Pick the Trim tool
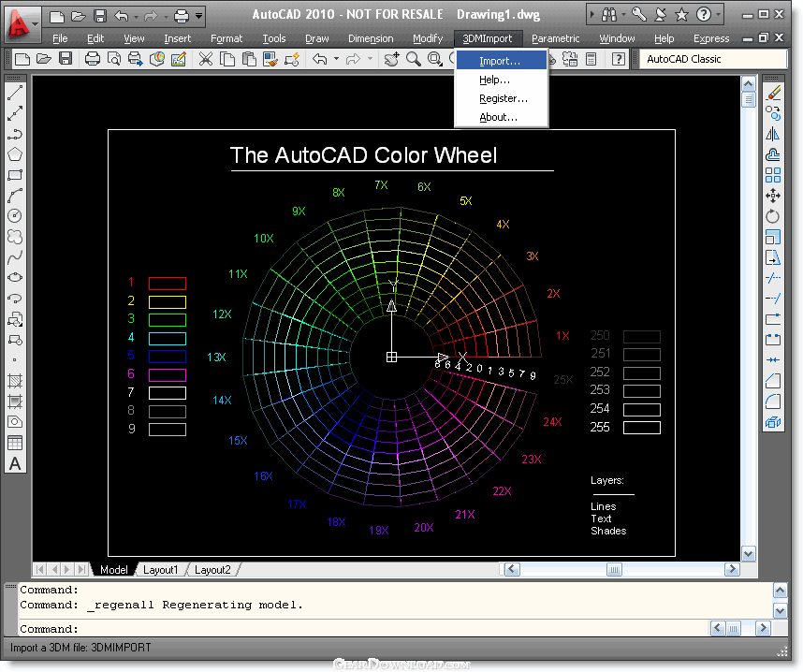This screenshot has height=672, width=803. 773,278
